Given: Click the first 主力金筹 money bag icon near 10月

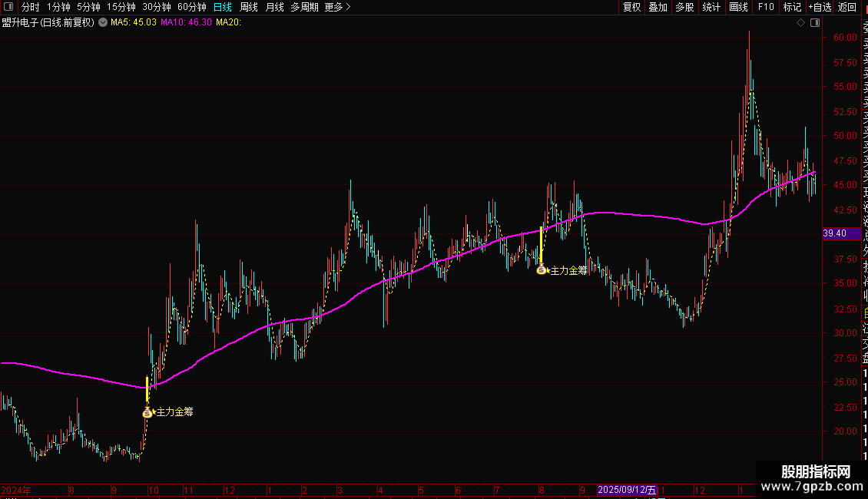Looking at the screenshot, I should click(x=147, y=412).
